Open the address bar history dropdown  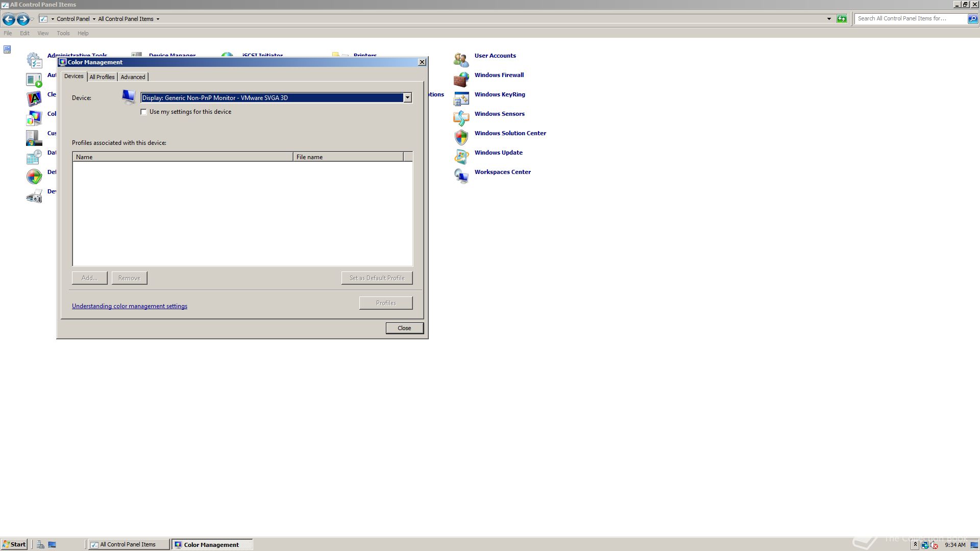point(829,19)
